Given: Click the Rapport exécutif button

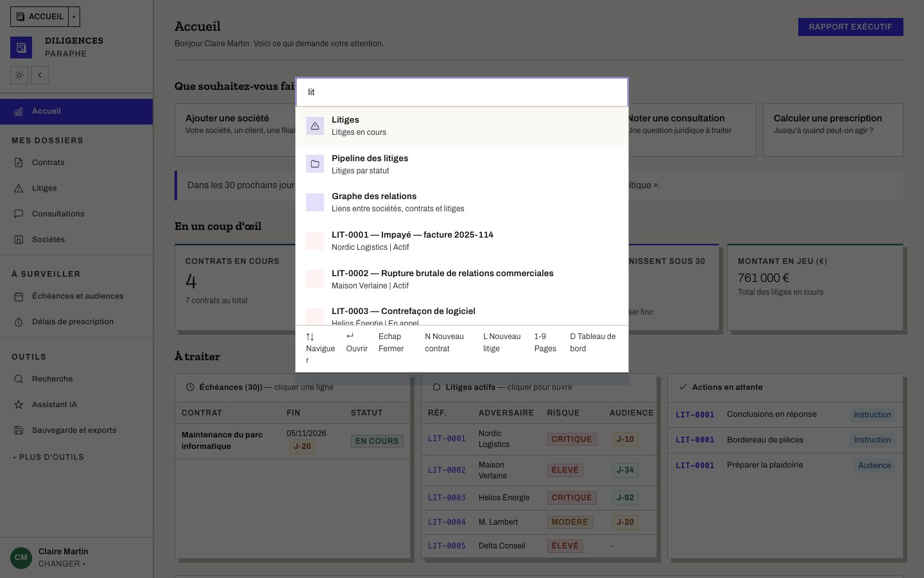Looking at the screenshot, I should click(850, 27).
